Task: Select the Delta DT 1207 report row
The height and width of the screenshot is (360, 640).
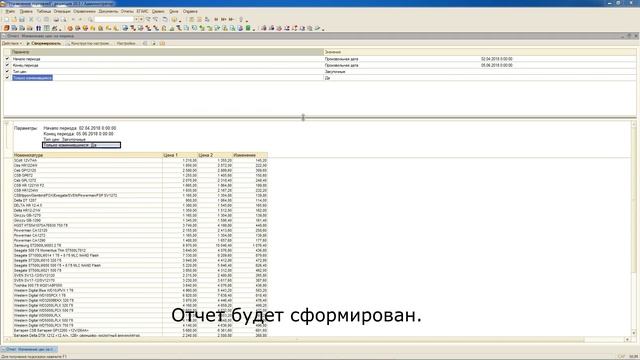Action: tap(140, 200)
